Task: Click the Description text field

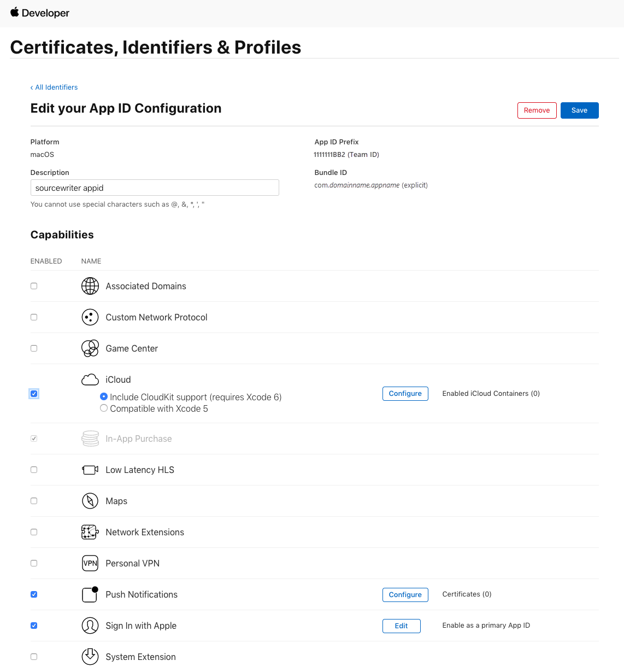Action: point(155,188)
